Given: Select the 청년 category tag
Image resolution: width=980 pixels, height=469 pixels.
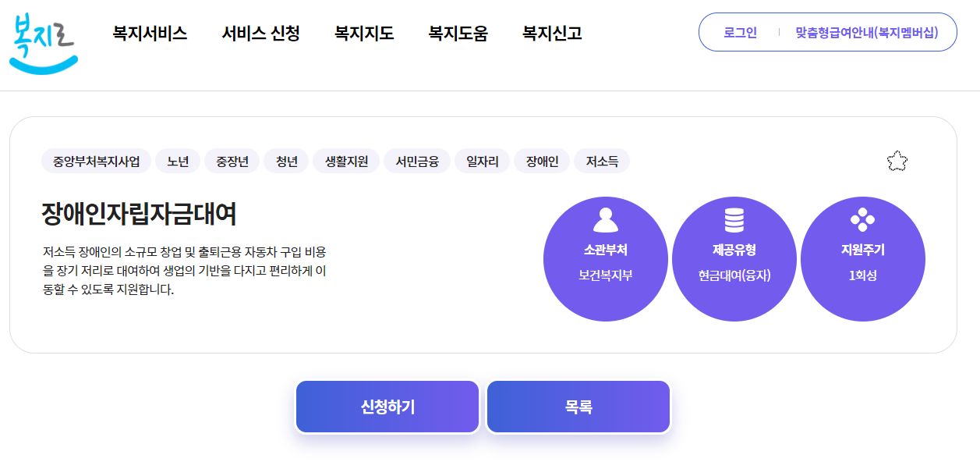Looking at the screenshot, I should [285, 160].
